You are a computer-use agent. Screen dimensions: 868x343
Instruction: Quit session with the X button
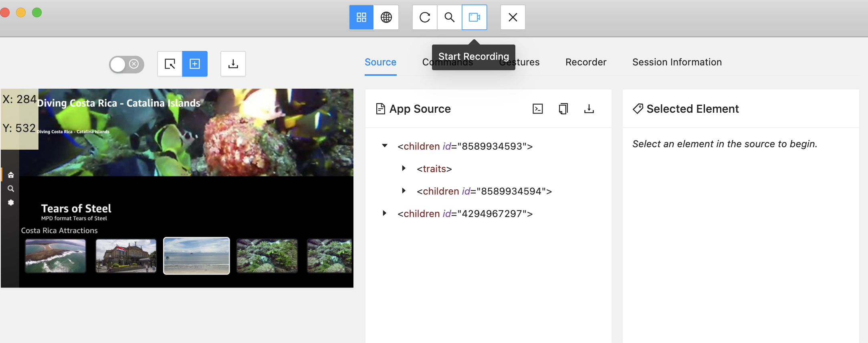tap(513, 17)
